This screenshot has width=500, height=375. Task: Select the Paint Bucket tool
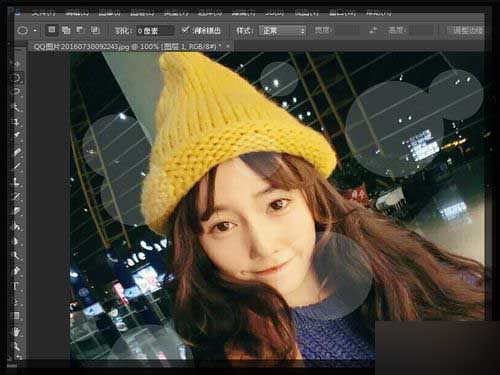pyautogui.click(x=16, y=226)
